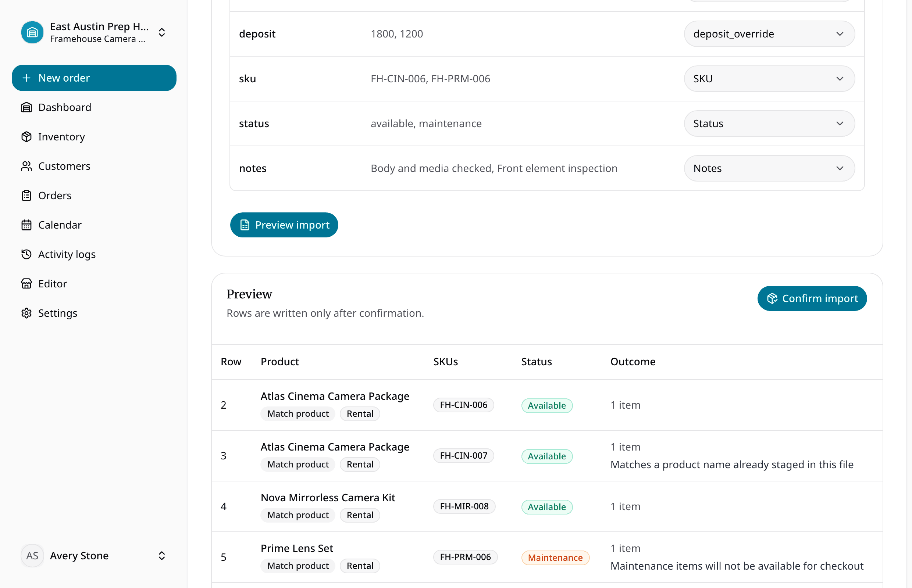
Task: Click the FH-PRM-006 SKU badge
Action: (x=465, y=557)
